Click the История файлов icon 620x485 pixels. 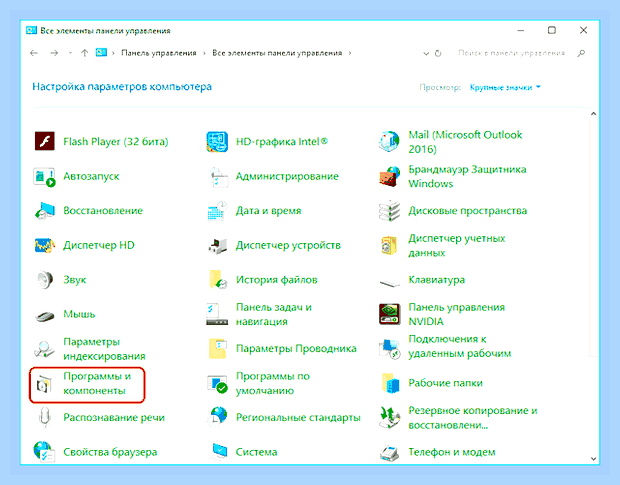point(217,280)
